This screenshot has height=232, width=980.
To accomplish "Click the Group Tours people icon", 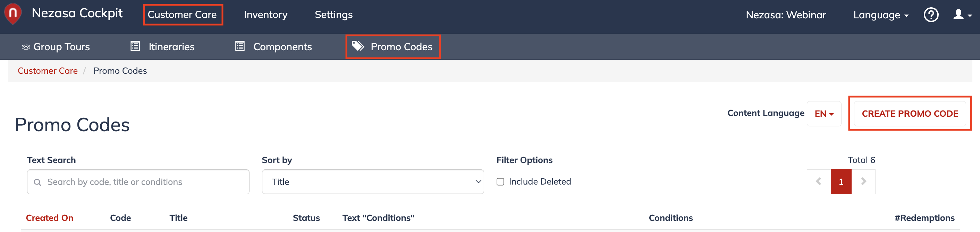I will 26,47.
